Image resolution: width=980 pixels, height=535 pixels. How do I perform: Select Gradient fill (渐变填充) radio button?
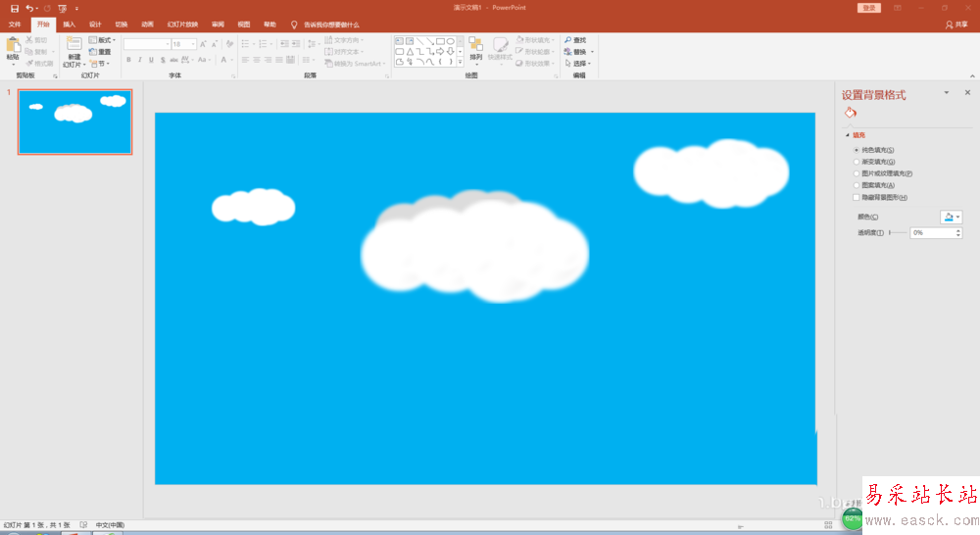pyautogui.click(x=857, y=162)
